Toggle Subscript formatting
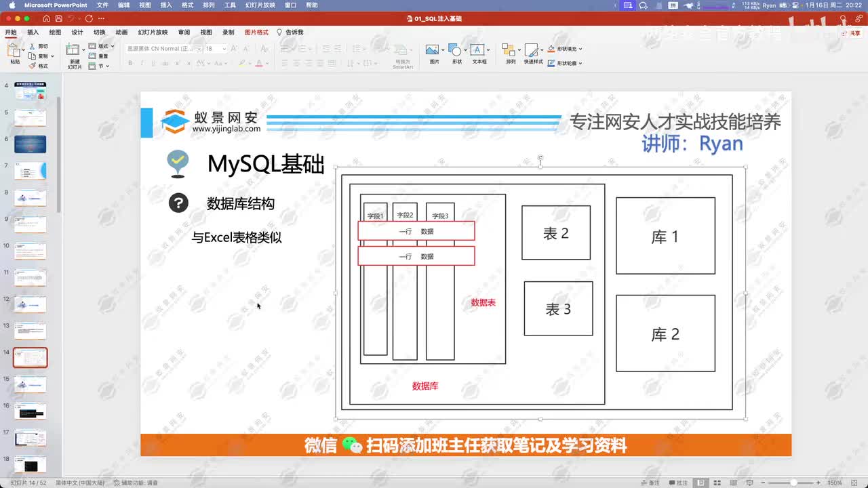Screen dimensions: 868x488 pyautogui.click(x=189, y=63)
